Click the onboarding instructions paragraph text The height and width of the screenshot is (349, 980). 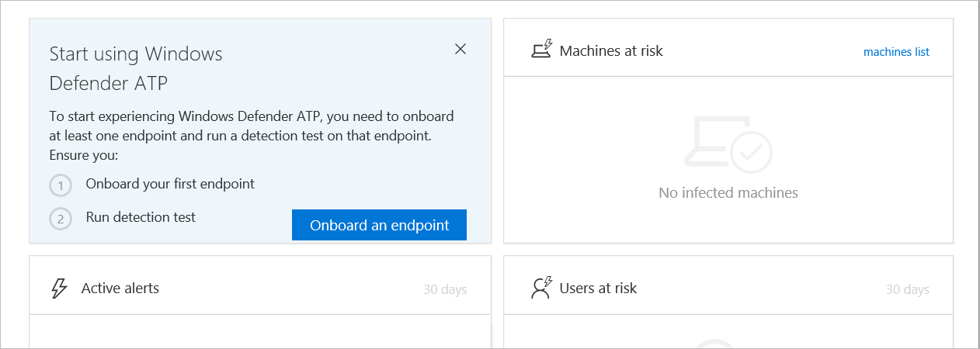pyautogui.click(x=251, y=136)
